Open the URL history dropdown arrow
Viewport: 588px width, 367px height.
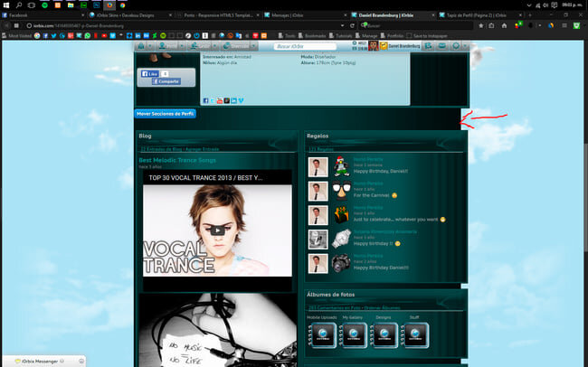342,26
